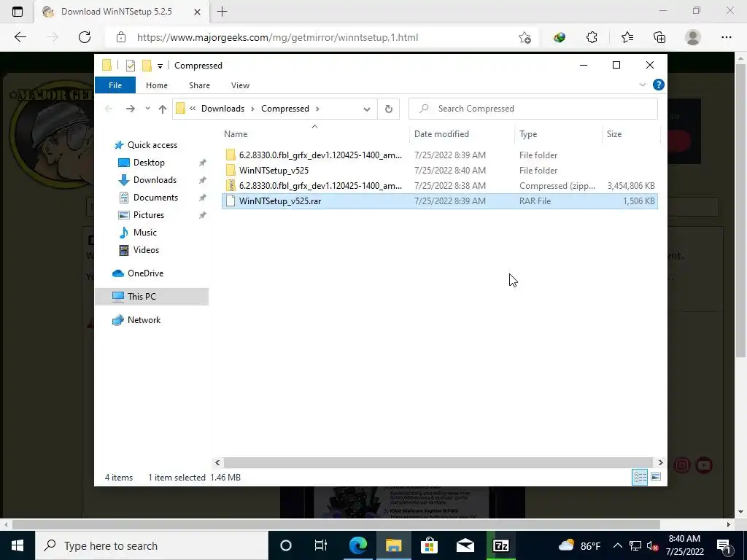The image size is (747, 560).
Task: Open Quick access in navigation pane
Action: tap(152, 145)
